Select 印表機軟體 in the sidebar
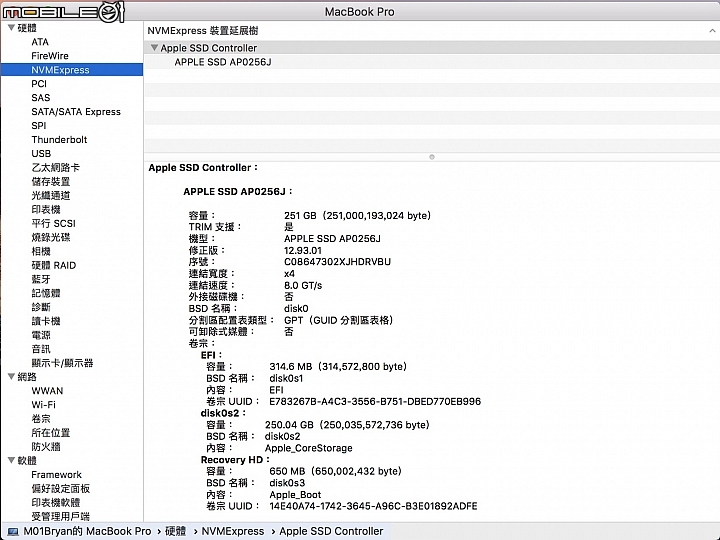The width and height of the screenshot is (720, 540). coord(56,502)
